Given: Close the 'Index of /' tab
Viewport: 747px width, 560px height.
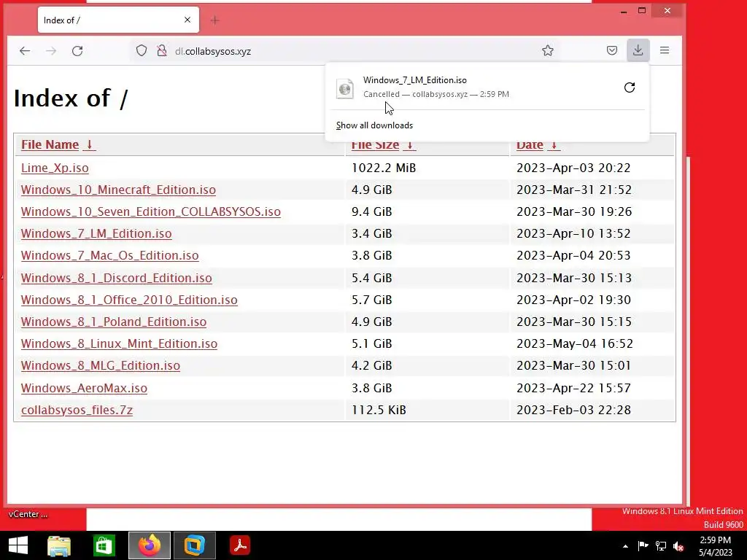Looking at the screenshot, I should 187,20.
